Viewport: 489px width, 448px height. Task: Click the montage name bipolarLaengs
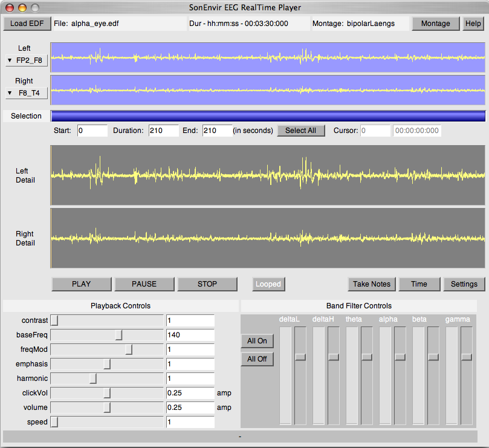[371, 24]
